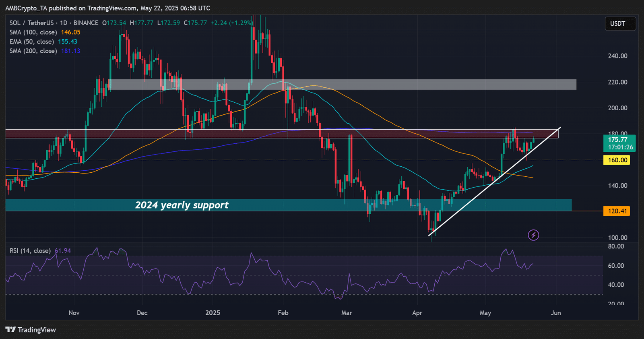Click the RSI 61.94 value readout

[63, 250]
